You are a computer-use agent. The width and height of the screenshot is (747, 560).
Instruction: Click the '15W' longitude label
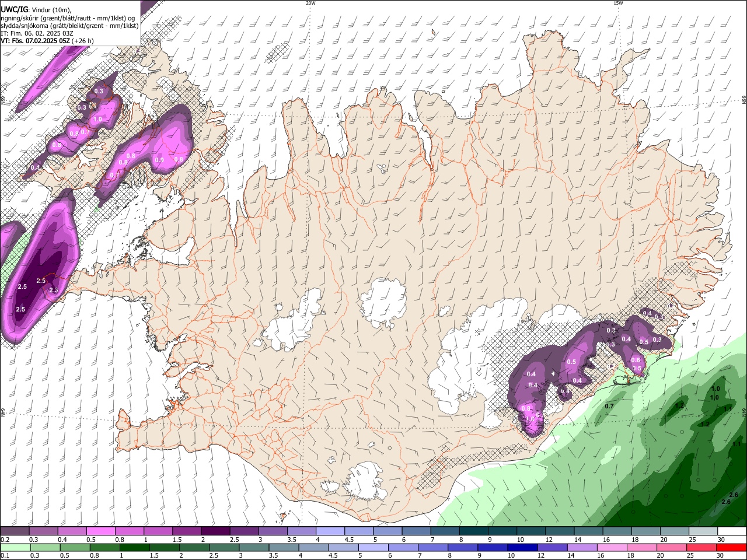coord(618,3)
